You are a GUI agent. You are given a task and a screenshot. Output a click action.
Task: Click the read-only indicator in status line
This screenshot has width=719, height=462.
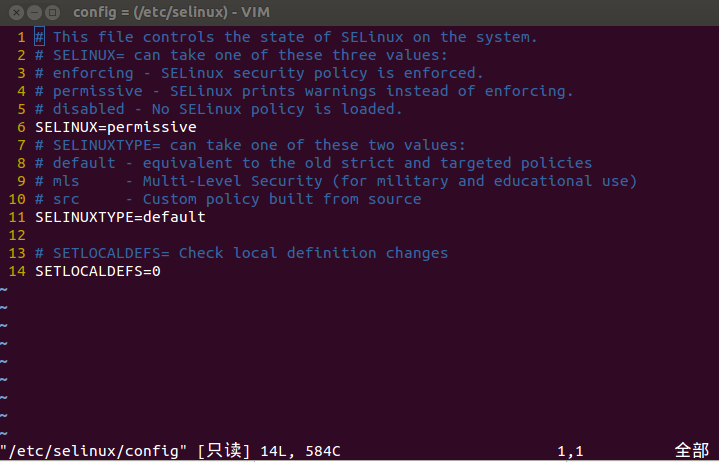(224, 451)
